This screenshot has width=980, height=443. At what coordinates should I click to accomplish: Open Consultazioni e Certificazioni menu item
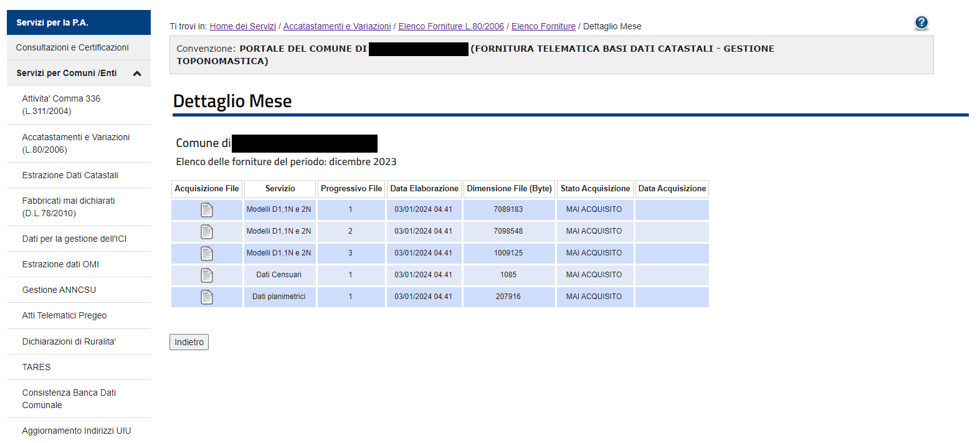point(72,47)
